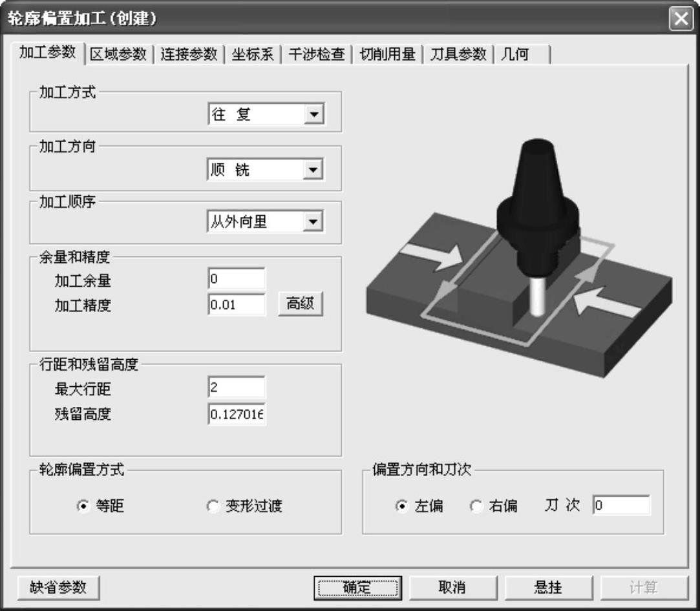Go to the 刀具参数 tab
The height and width of the screenshot is (611, 700).
(x=458, y=54)
